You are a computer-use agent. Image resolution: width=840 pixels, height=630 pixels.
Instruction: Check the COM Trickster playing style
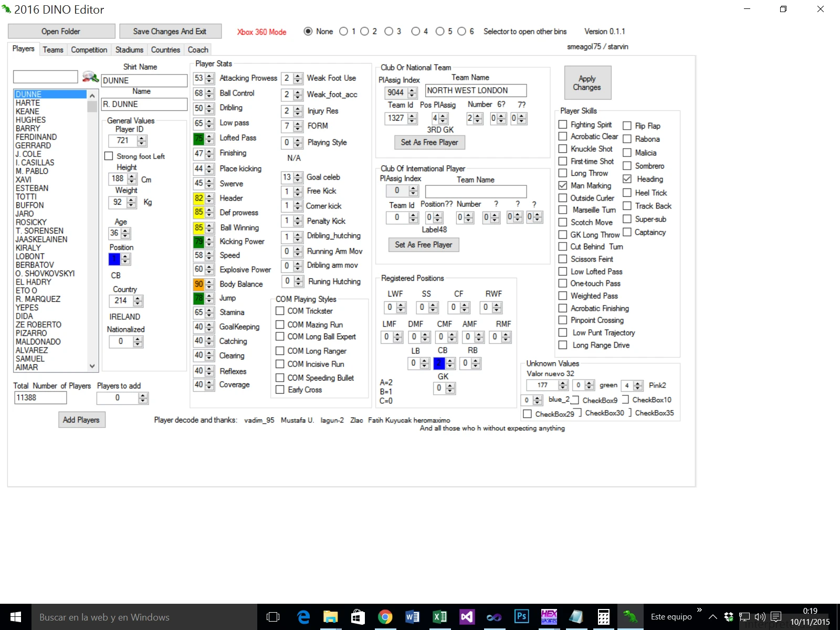point(280,311)
